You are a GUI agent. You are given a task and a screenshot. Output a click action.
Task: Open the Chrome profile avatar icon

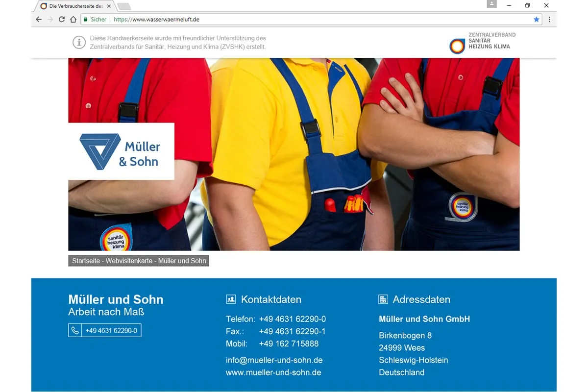click(491, 5)
